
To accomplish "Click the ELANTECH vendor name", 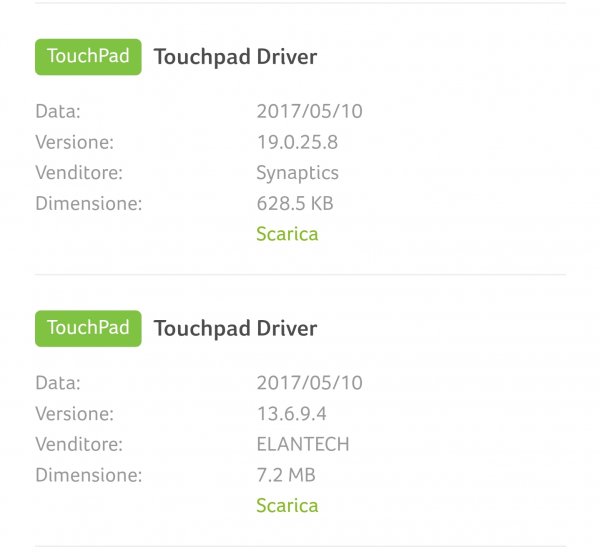I will [x=303, y=444].
